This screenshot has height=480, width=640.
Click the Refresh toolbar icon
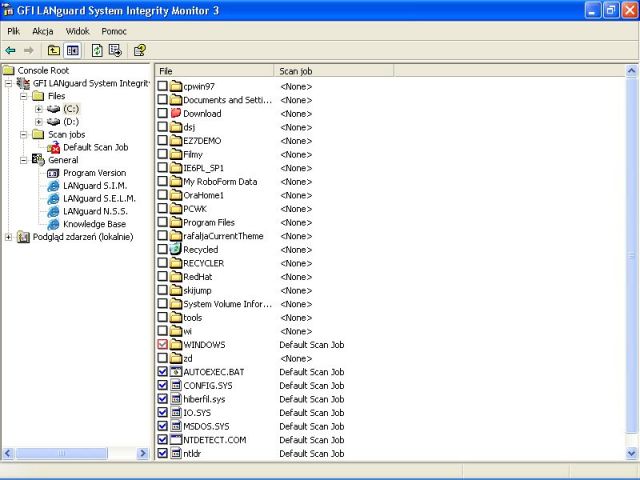pyautogui.click(x=97, y=51)
